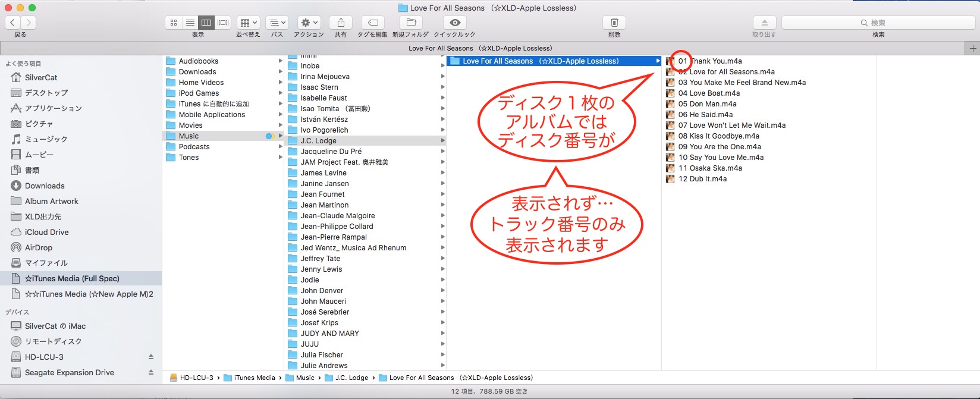Open AirDrop in the sidebar
The height and width of the screenshot is (399, 980).
click(38, 247)
